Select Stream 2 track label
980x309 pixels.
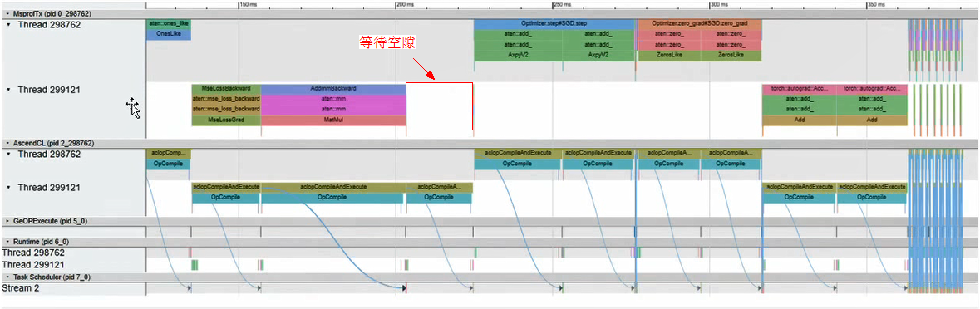(x=21, y=288)
